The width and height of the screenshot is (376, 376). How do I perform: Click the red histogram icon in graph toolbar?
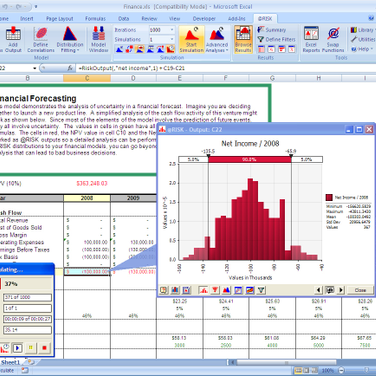tap(203, 290)
